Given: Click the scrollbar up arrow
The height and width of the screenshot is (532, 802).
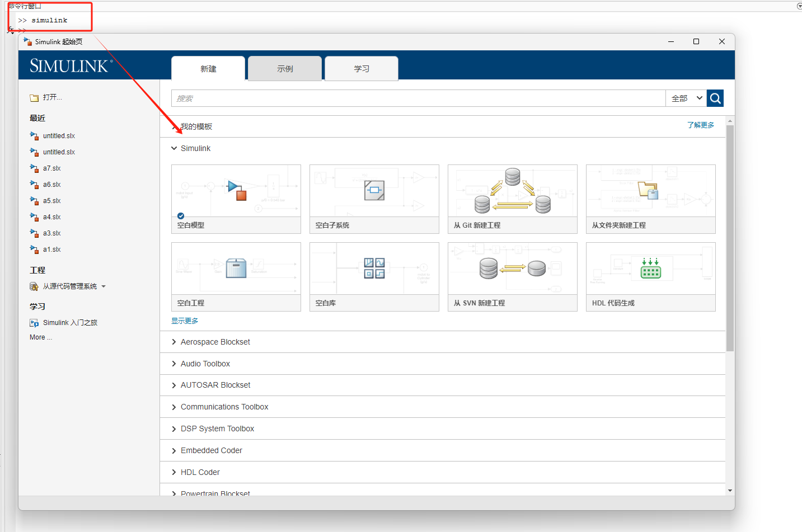Looking at the screenshot, I should point(730,121).
